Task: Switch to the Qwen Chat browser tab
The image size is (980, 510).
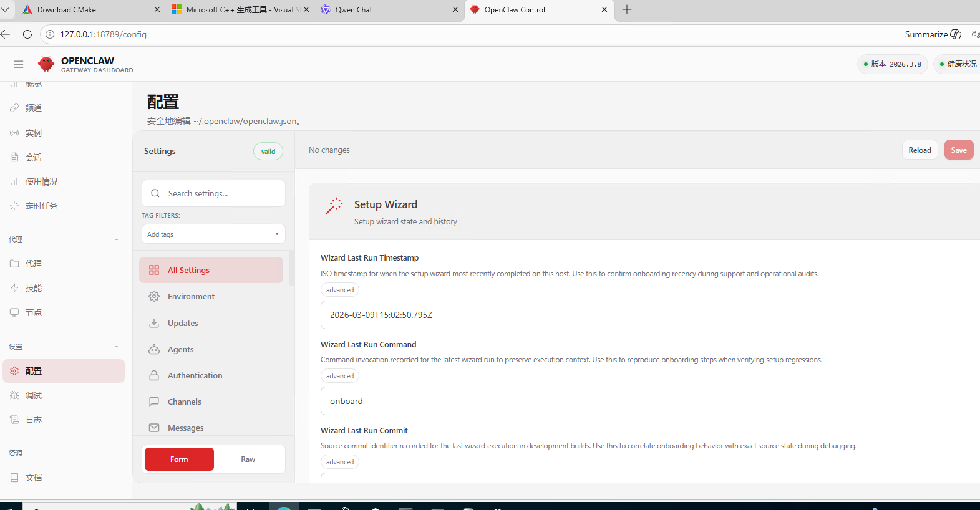Action: 354,10
